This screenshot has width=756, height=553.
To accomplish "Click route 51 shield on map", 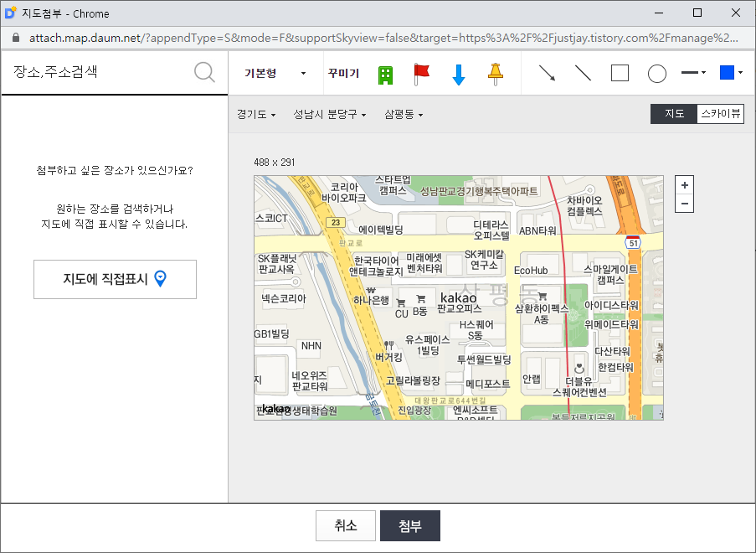I will point(633,242).
